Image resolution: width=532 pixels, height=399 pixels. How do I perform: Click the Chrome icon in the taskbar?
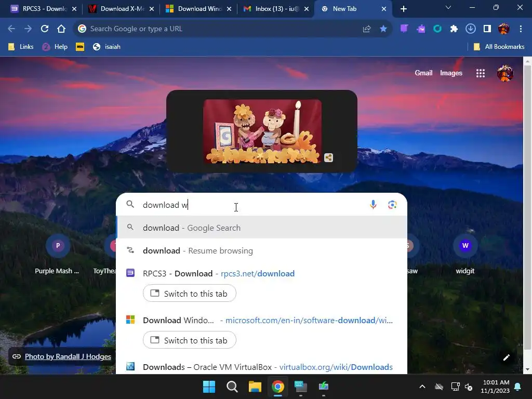277,387
